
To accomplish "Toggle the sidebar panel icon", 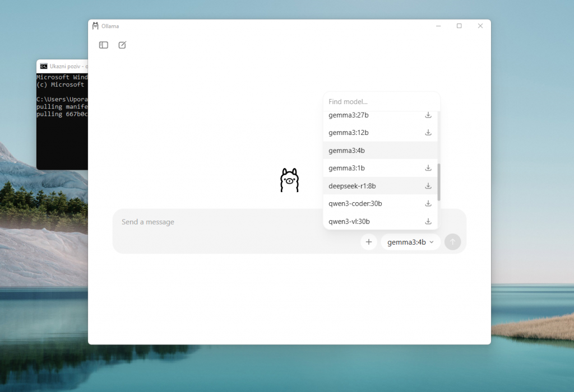I will (x=104, y=45).
